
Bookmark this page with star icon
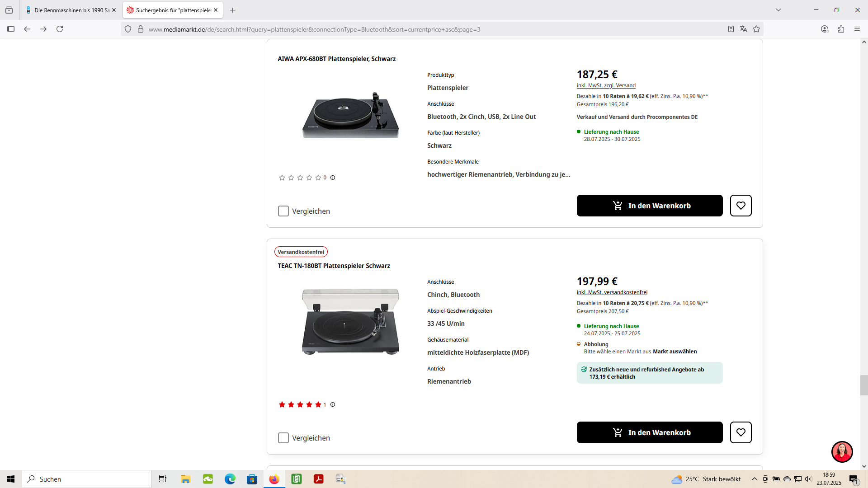tap(756, 29)
